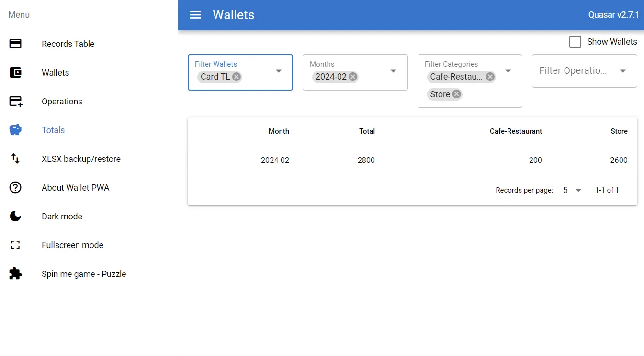Screen dimensions: 644x356
Task: Click the Filter Operations input field
Action: coord(573,71)
